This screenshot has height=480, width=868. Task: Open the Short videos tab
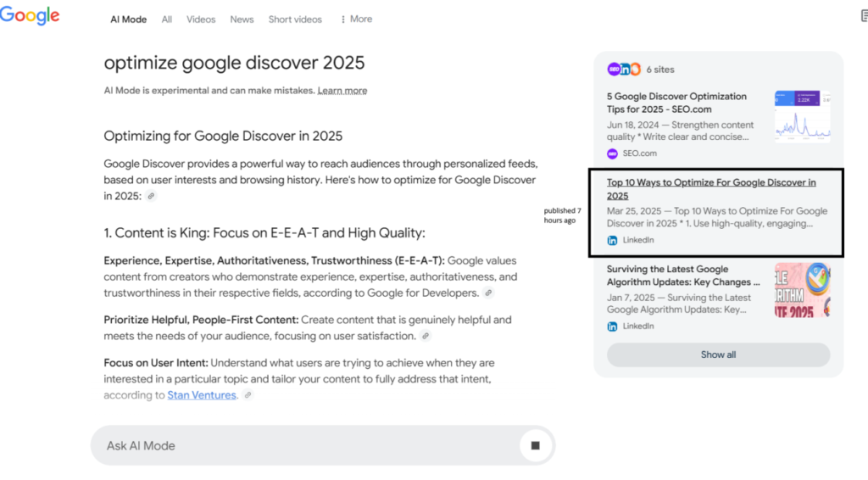click(296, 20)
